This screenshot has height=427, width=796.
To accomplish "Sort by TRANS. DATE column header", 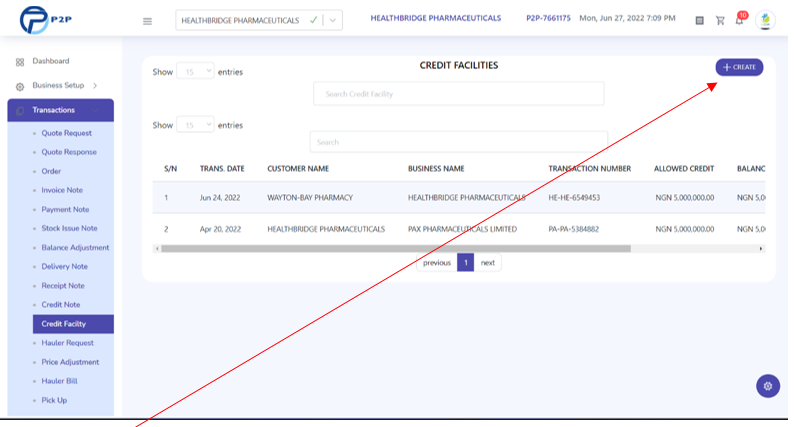I will (222, 169).
